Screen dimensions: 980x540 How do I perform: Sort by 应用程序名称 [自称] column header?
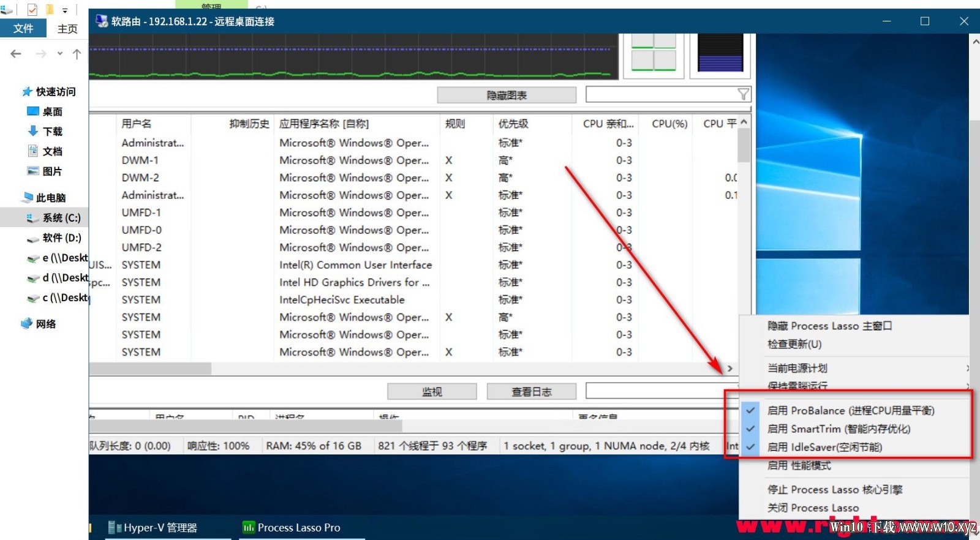tap(356, 124)
